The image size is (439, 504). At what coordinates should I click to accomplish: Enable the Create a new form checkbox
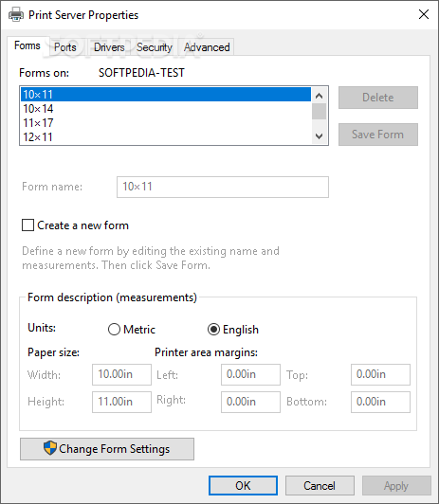click(x=28, y=225)
